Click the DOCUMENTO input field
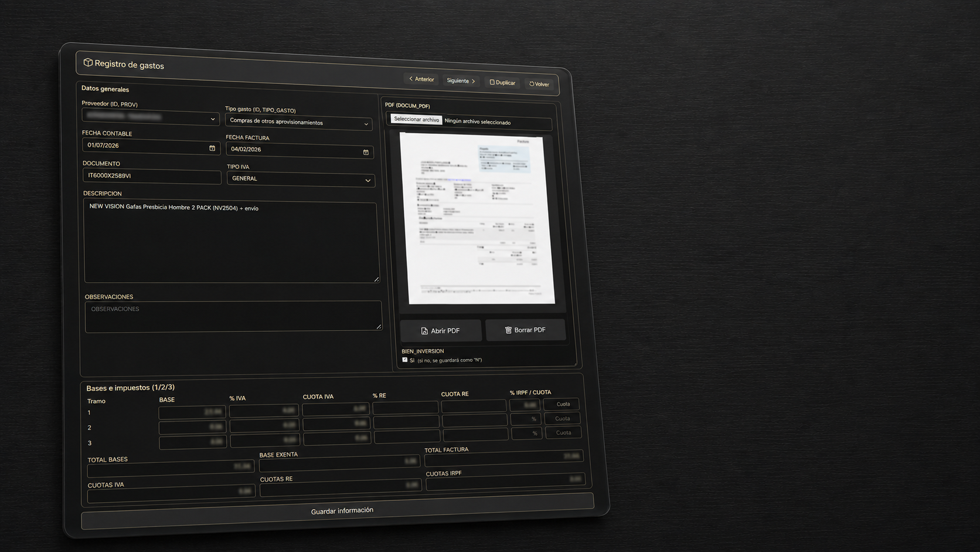This screenshot has width=980, height=552. click(x=152, y=176)
